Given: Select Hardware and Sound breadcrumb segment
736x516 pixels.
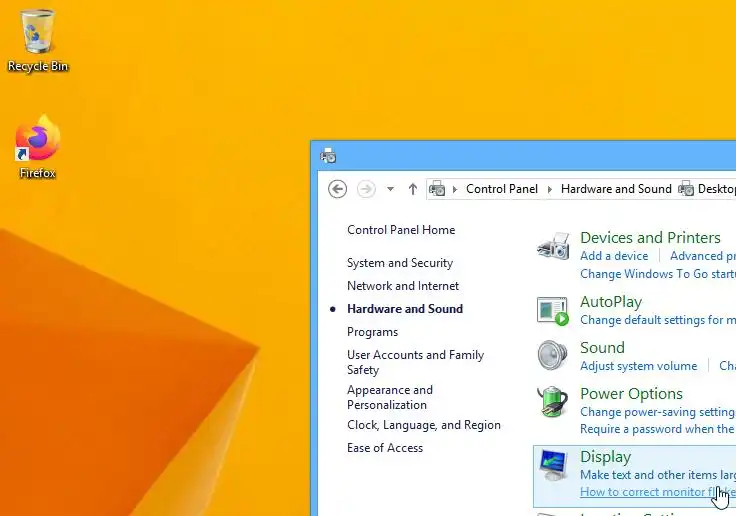Looking at the screenshot, I should point(616,189).
